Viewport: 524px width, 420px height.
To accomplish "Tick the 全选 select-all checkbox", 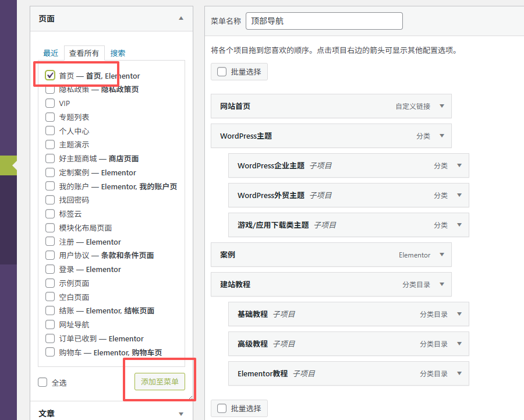I will (43, 382).
